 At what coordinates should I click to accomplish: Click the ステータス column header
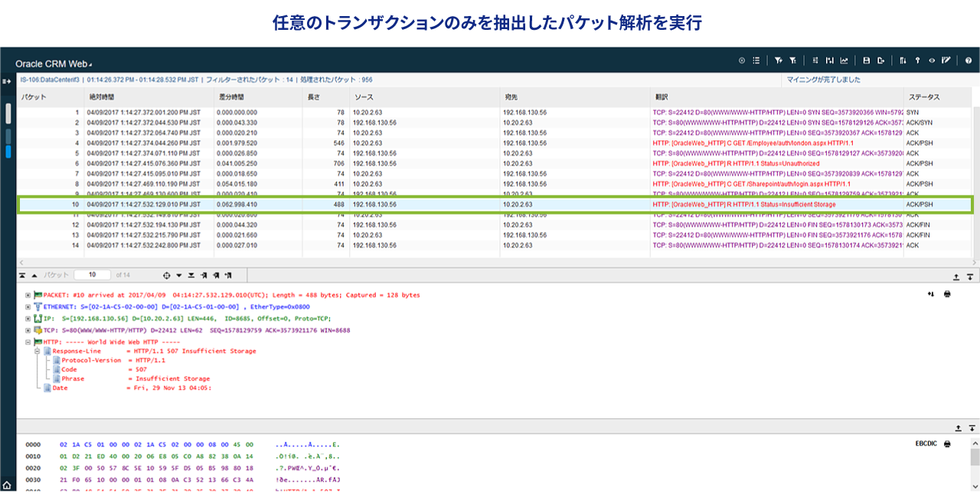pyautogui.click(x=923, y=97)
